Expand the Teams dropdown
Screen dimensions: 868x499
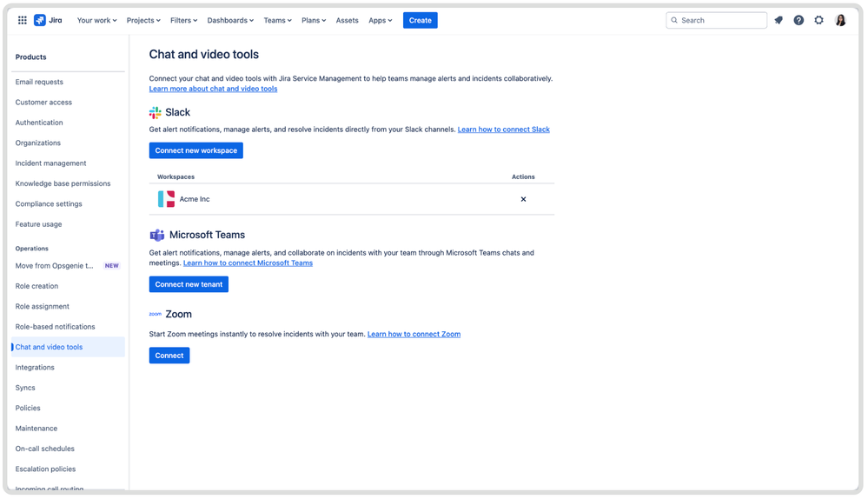[277, 21]
